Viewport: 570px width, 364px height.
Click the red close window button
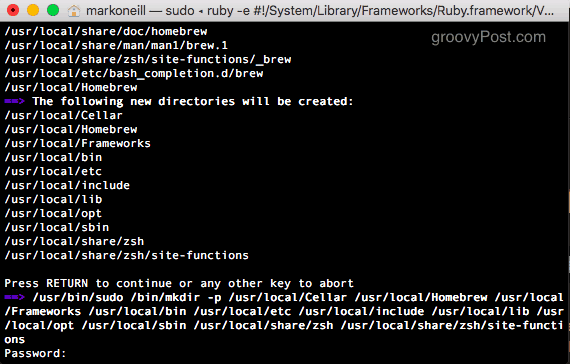pyautogui.click(x=13, y=10)
